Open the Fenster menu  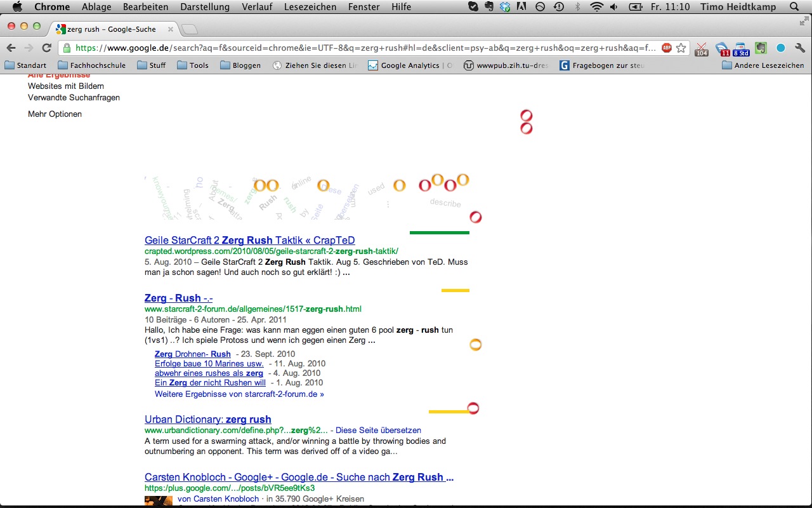coord(364,7)
